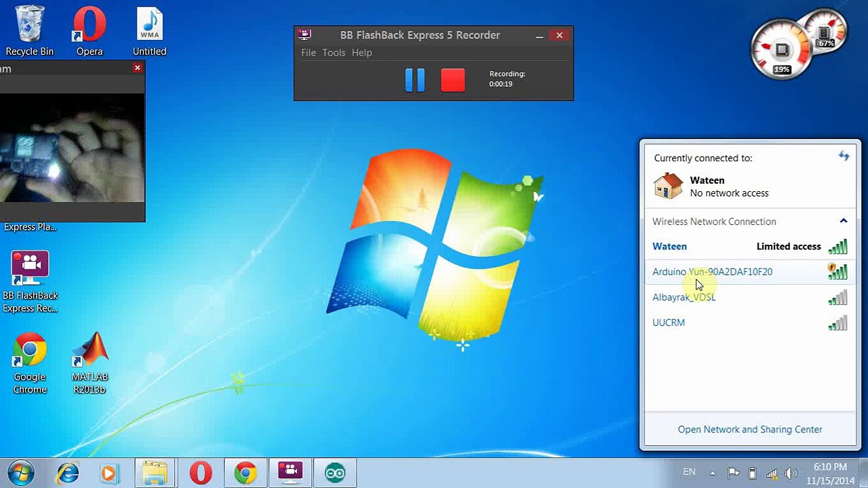The image size is (868, 488).
Task: Open the volume speaker tray icon
Action: (791, 473)
